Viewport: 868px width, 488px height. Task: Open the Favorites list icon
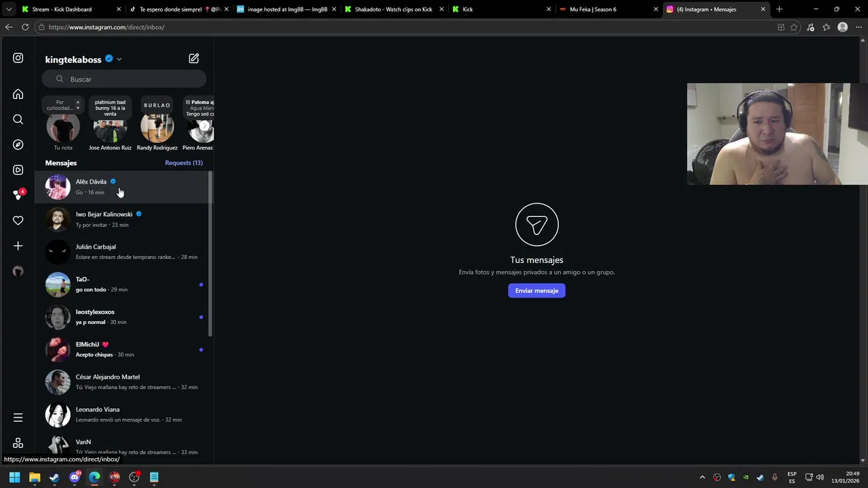tap(827, 27)
